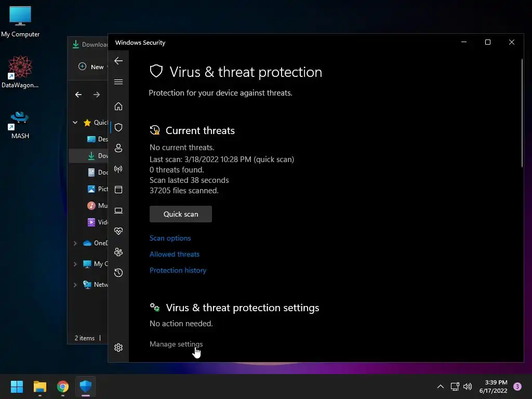Click the Windows Security vertical scrollbar
The image size is (532, 399).
[x=522, y=113]
